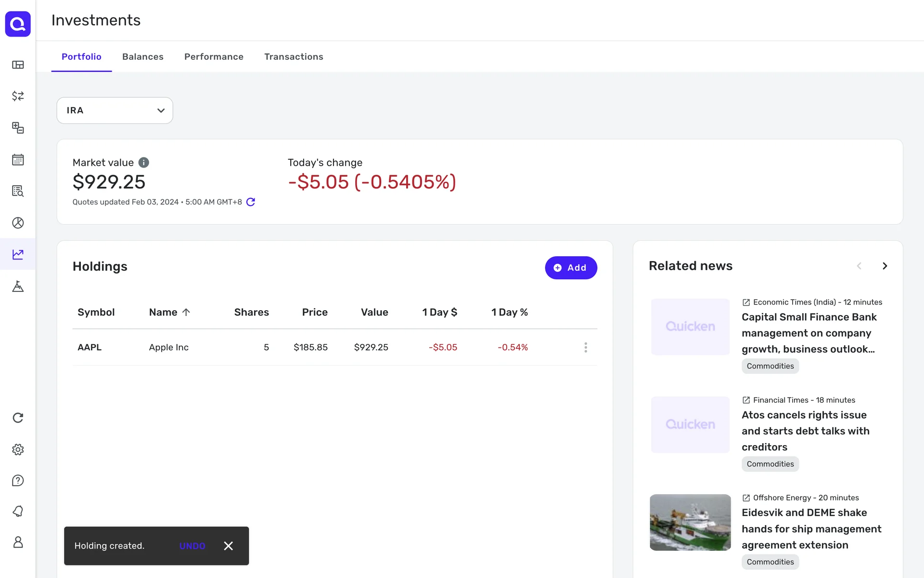The width and height of the screenshot is (924, 578).
Task: Refresh quotes next to updated timestamp
Action: [250, 202]
